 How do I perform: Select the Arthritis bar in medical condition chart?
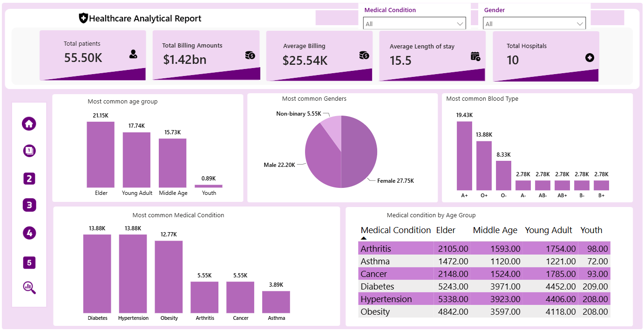coord(205,297)
